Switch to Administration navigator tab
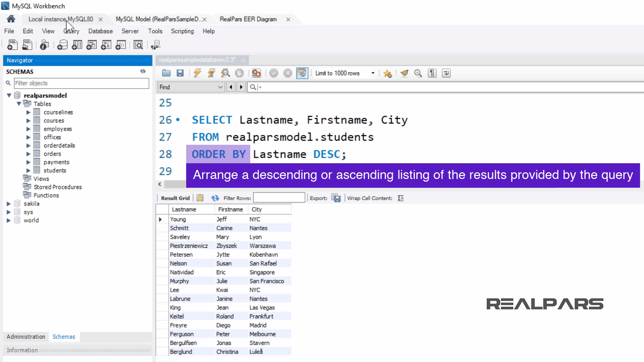 coord(26,337)
